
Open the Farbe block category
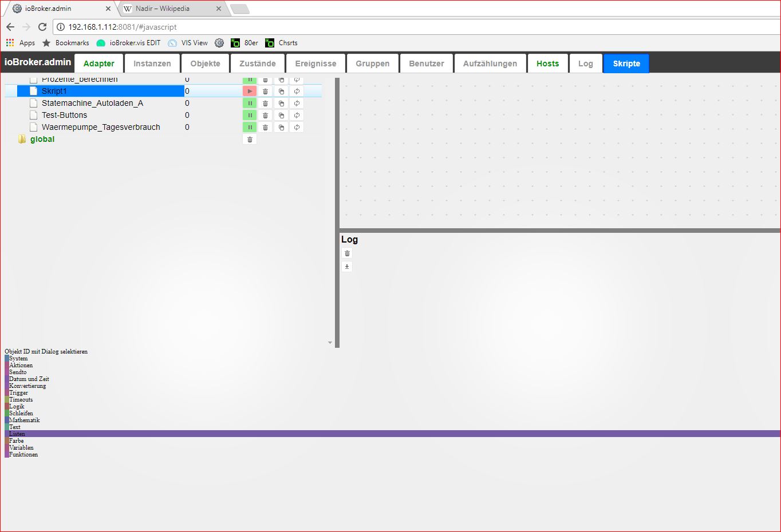[16, 440]
